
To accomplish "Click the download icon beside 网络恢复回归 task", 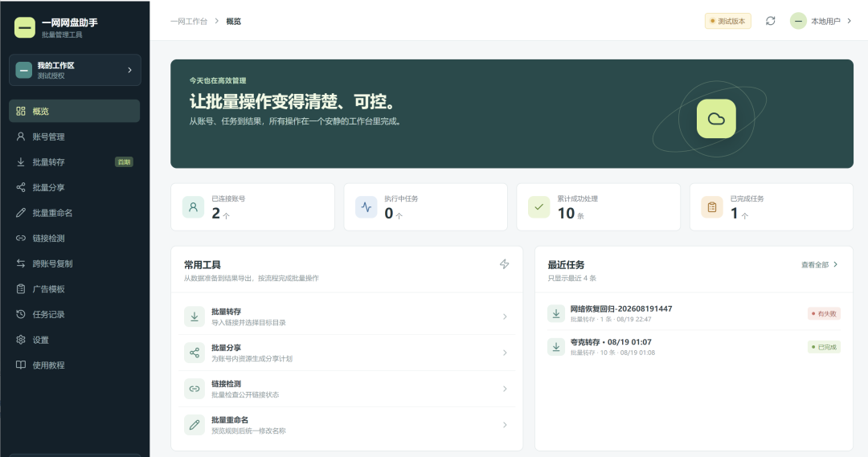I will 556,314.
